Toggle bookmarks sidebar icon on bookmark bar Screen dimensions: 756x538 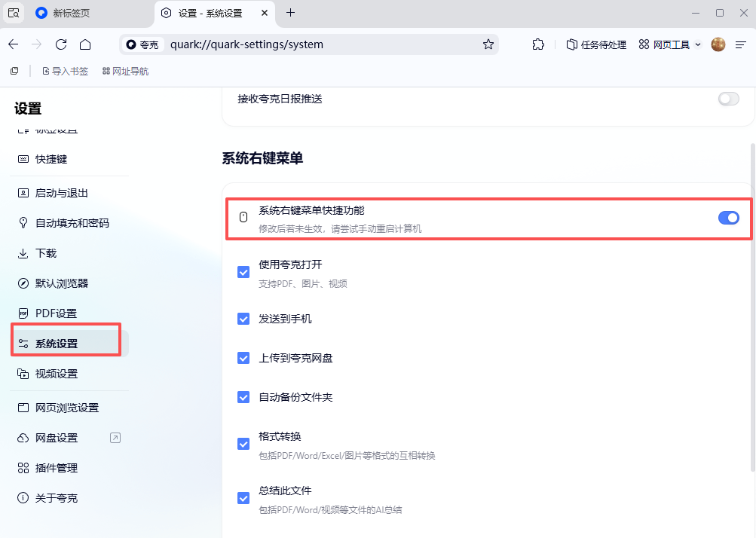[14, 72]
